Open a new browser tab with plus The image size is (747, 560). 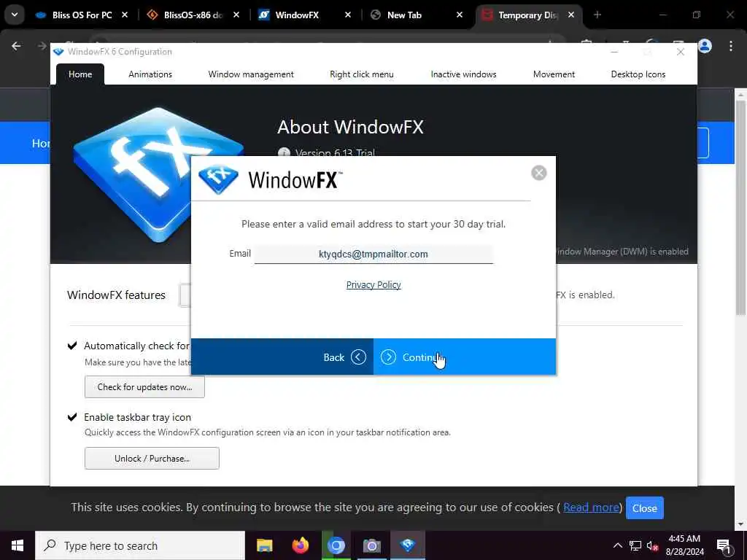click(597, 15)
